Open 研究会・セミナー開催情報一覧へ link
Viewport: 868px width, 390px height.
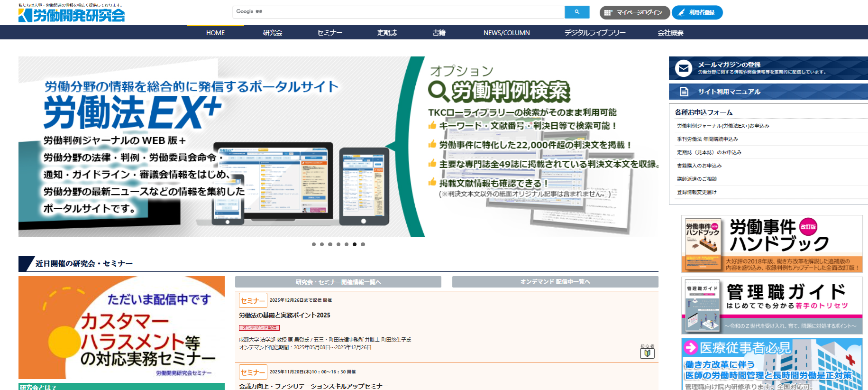click(x=338, y=282)
